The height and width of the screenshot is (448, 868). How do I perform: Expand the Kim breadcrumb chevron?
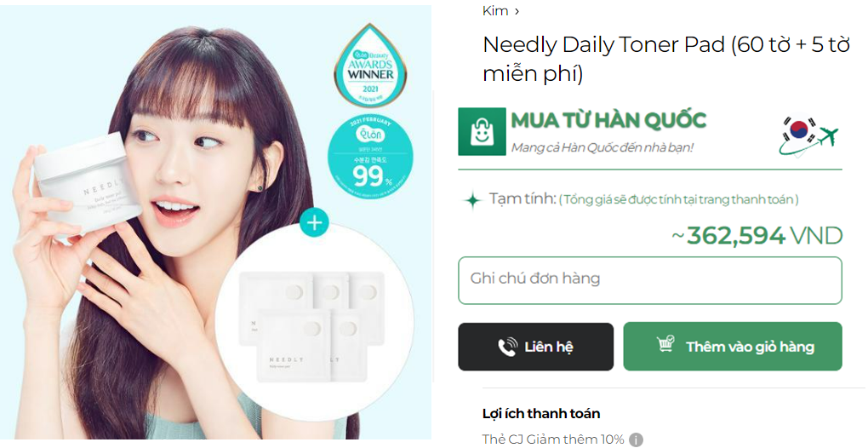(x=517, y=11)
